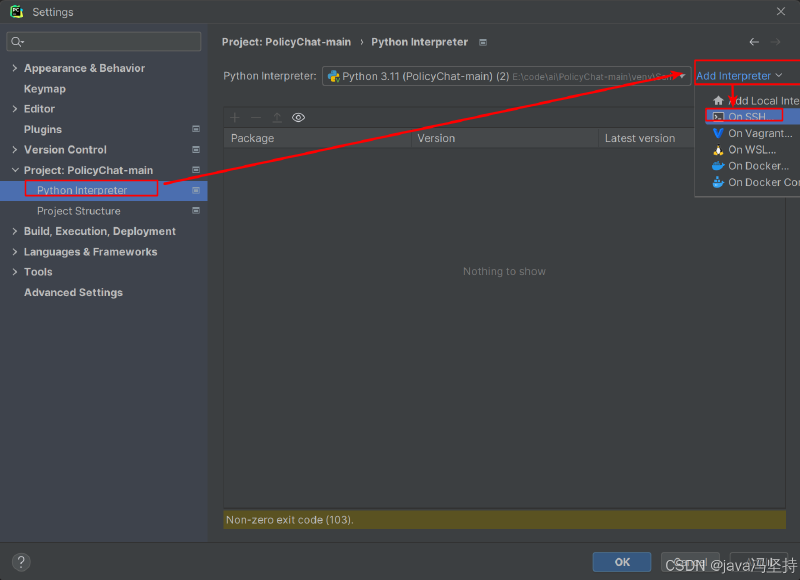Viewport: 800px width, 580px height.
Task: Click the navigate forward arrow
Action: (x=776, y=42)
